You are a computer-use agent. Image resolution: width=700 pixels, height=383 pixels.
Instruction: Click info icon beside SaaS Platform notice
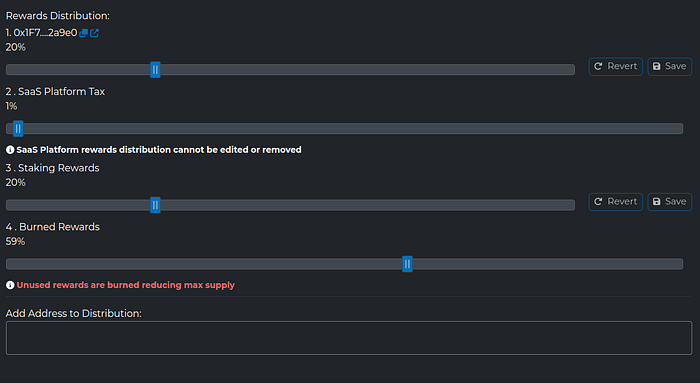(x=10, y=150)
